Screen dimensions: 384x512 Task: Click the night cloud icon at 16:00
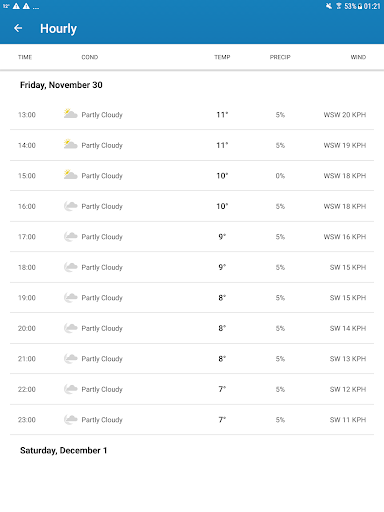tap(70, 206)
